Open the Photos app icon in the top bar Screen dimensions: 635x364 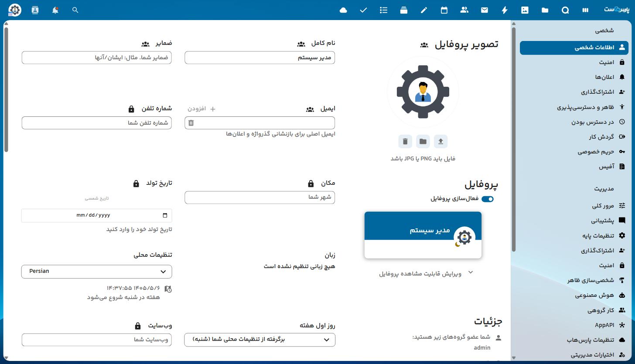(x=525, y=10)
